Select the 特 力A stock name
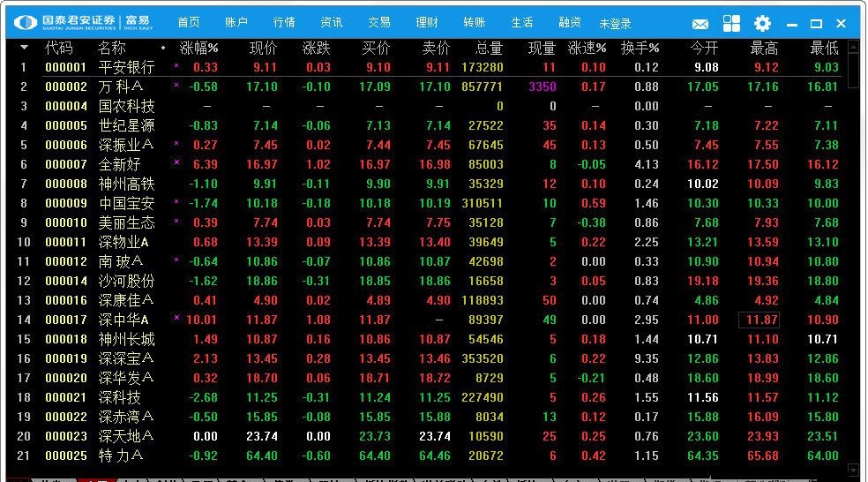 pos(121,456)
